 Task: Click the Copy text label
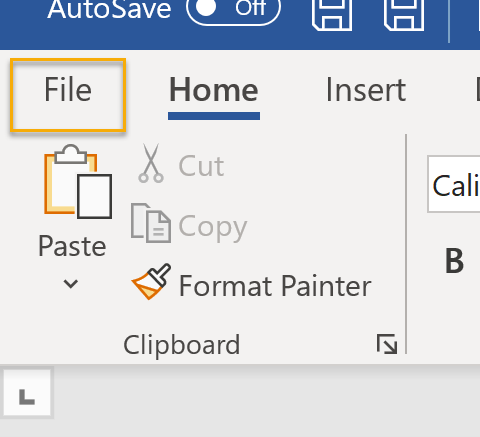(x=213, y=227)
